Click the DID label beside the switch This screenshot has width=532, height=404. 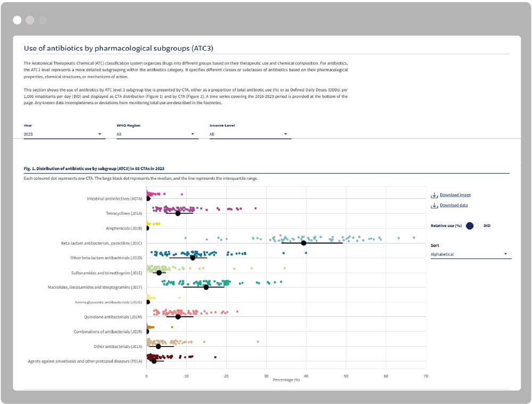pos(487,226)
